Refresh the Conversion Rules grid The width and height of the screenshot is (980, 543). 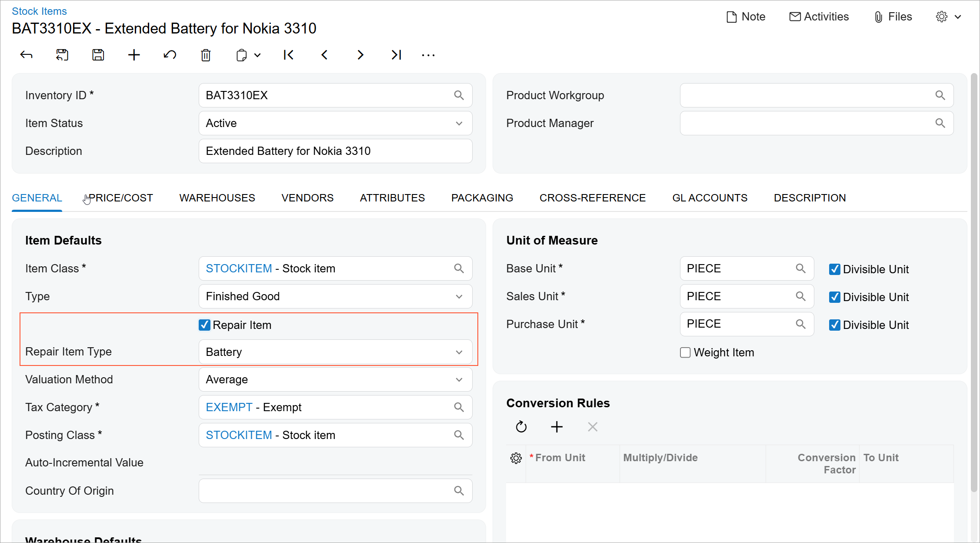[521, 427]
